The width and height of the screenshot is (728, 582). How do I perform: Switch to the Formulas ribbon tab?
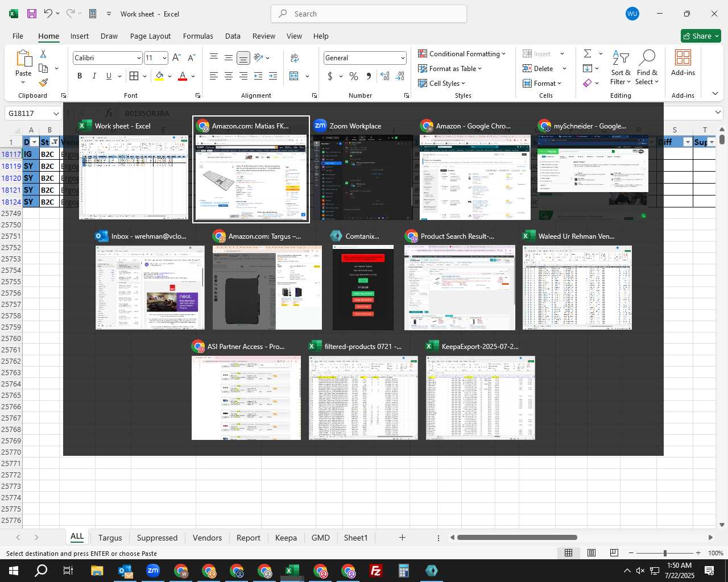click(x=198, y=36)
